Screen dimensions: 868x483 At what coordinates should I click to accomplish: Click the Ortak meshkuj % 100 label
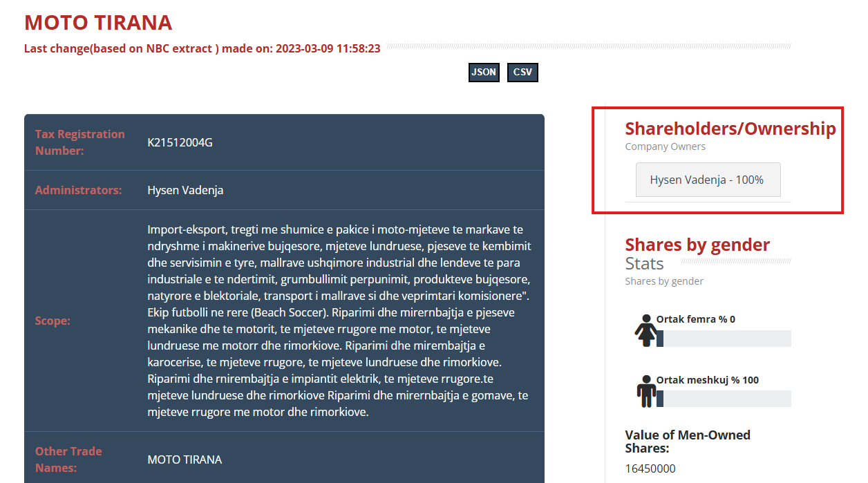(x=707, y=380)
